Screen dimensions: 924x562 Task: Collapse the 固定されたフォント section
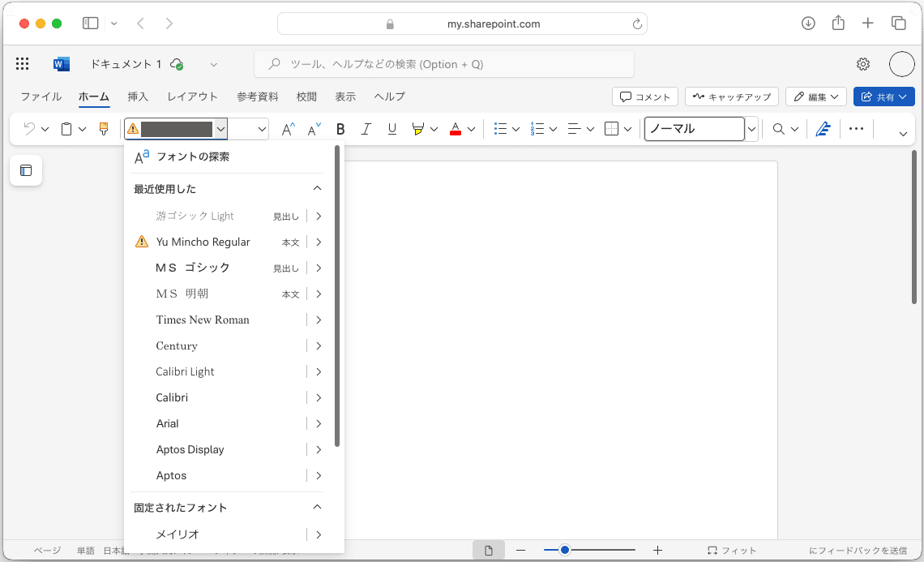coord(317,507)
